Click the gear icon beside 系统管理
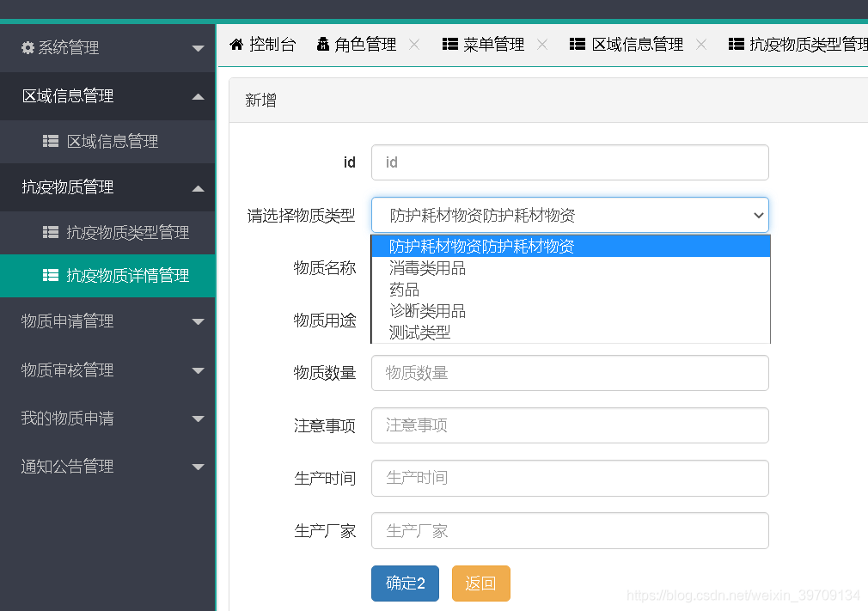The height and width of the screenshot is (611, 868). [28, 48]
